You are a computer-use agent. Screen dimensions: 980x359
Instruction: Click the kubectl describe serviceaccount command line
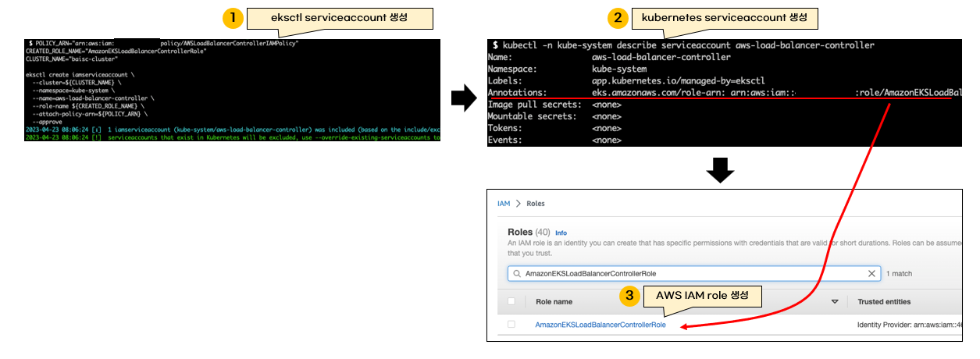pyautogui.click(x=683, y=45)
